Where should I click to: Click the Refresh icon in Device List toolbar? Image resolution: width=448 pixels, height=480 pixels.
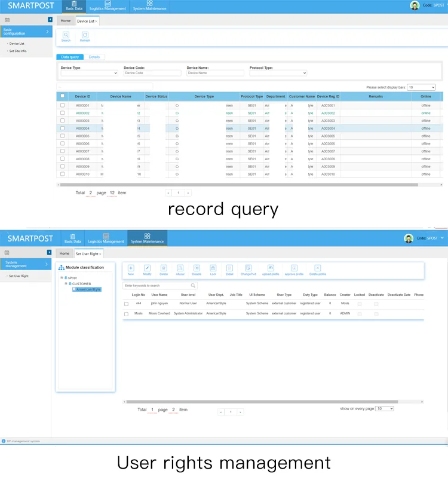pyautogui.click(x=85, y=35)
